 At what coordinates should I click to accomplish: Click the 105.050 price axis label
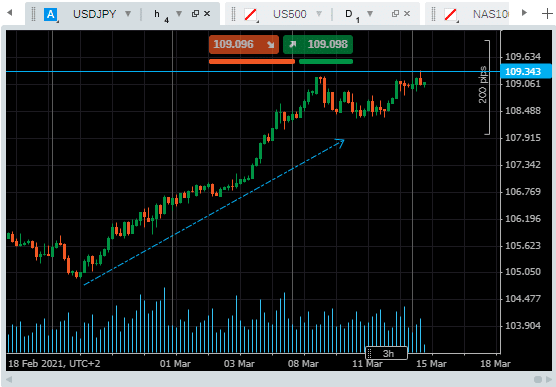click(x=523, y=272)
